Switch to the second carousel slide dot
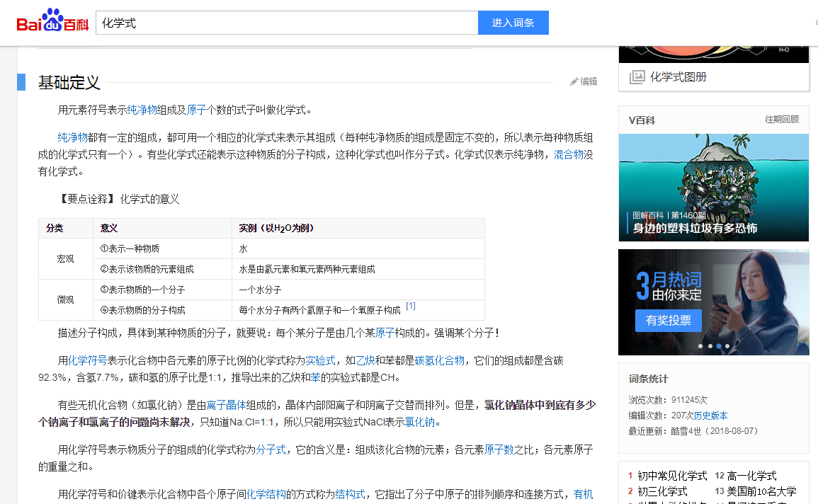This screenshot has height=504, width=818. pos(710,345)
